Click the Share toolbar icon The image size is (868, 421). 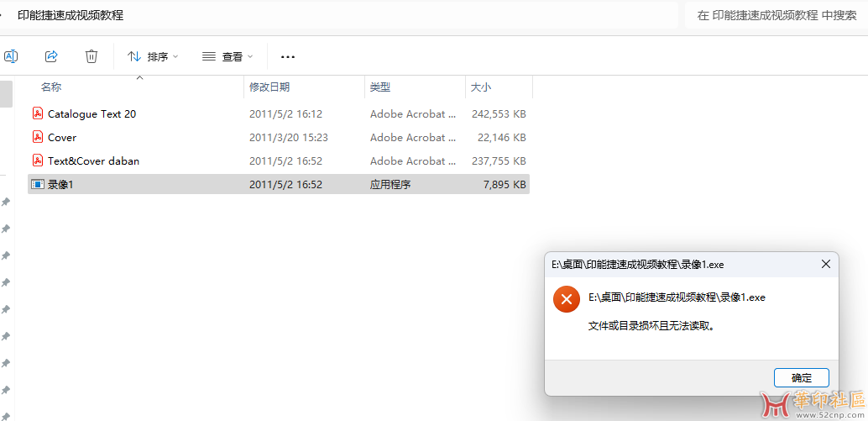51,56
